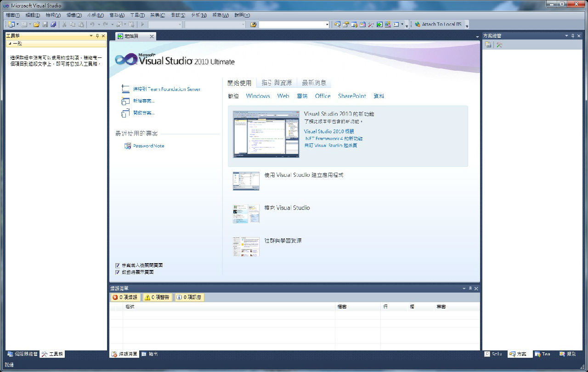
Task: Open the other windows dropdown arrow in toolbar
Action: point(402,24)
